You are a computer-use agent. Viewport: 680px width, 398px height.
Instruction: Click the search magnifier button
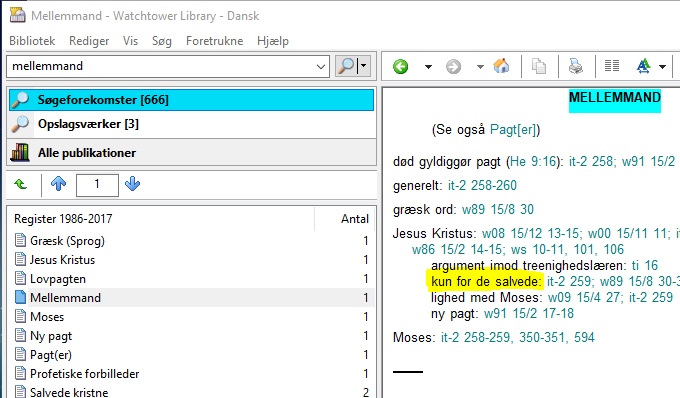(346, 66)
